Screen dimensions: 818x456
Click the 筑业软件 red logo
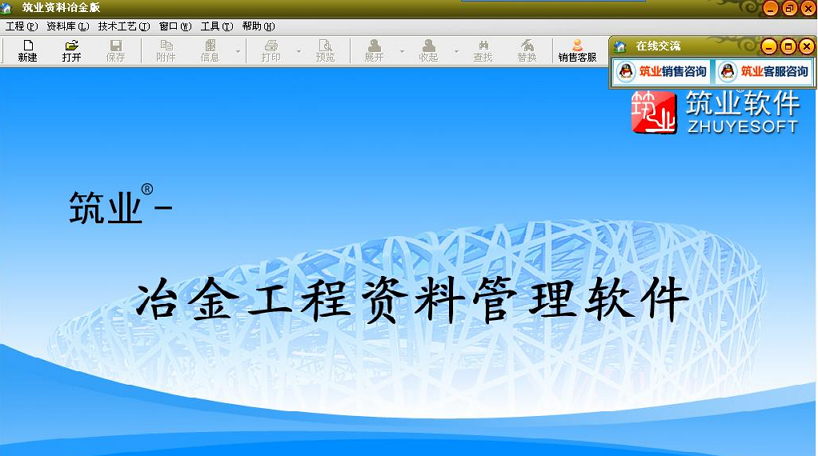click(654, 112)
